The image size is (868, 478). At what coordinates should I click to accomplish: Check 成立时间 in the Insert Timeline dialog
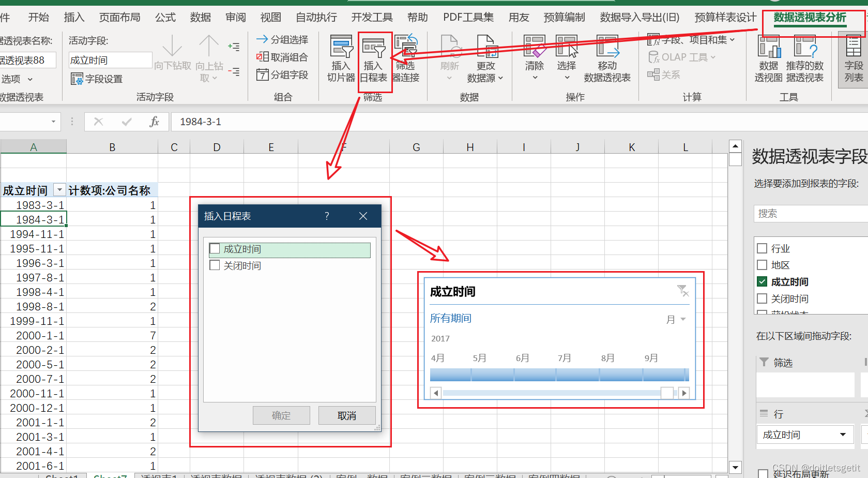pos(215,249)
